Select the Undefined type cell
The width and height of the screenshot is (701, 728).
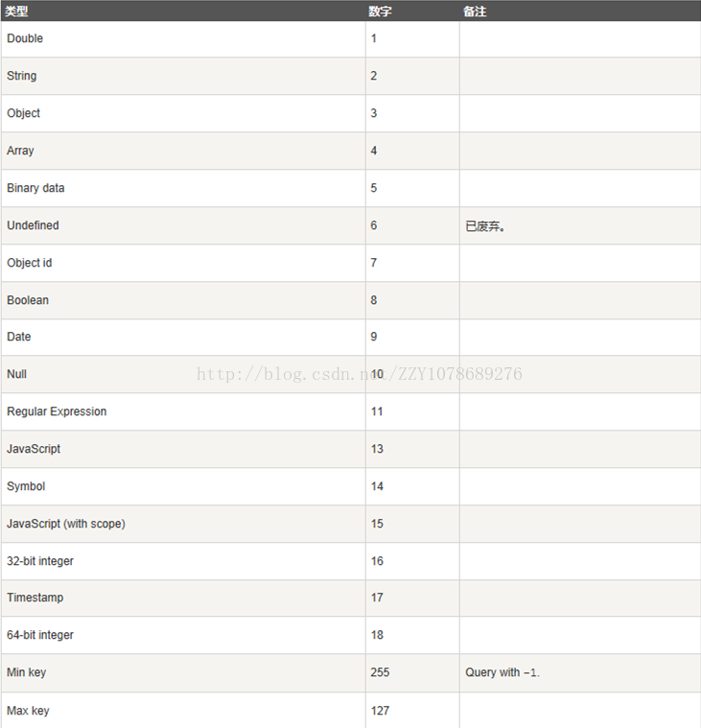(x=183, y=225)
